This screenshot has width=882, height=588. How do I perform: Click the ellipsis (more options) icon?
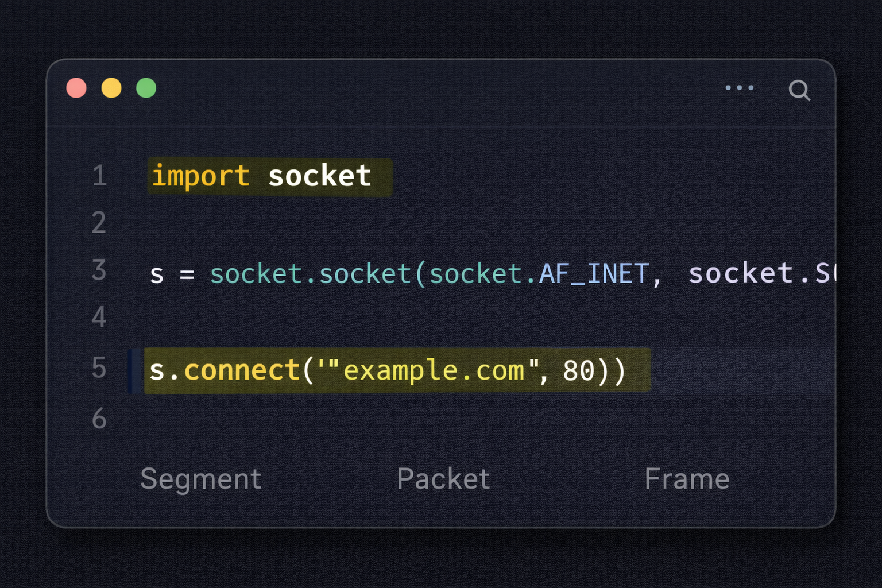coord(740,87)
